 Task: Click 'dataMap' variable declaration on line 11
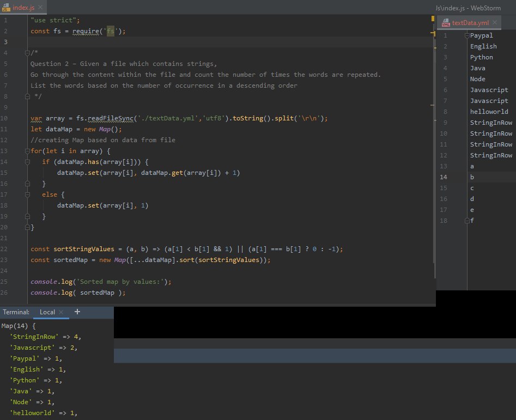[x=59, y=129]
